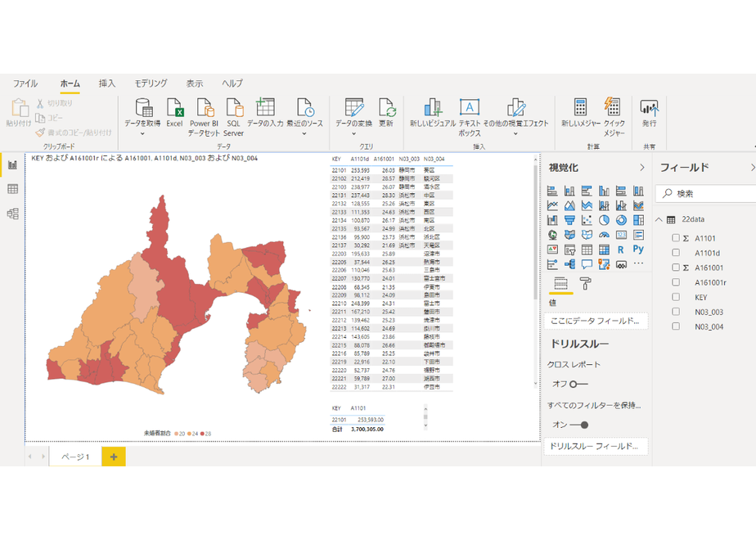756x540 pixels.
Task: Check the N03_004 field checkbox
Action: (676, 326)
